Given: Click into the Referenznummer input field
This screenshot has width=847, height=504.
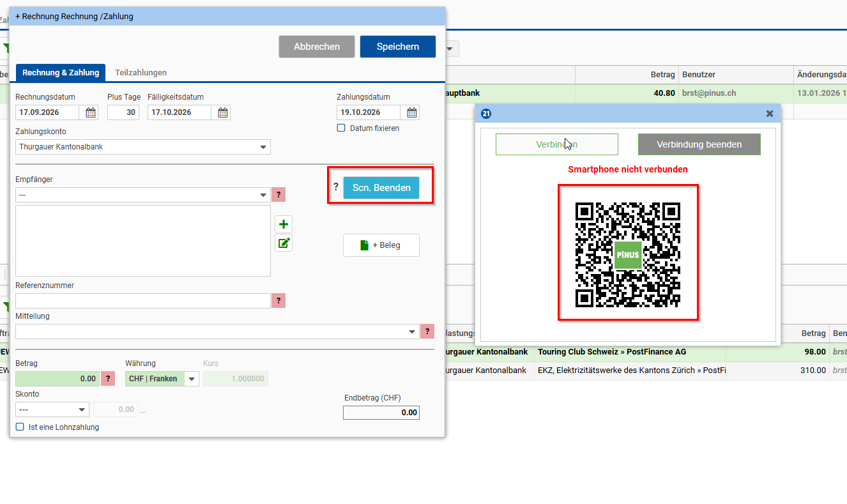Looking at the screenshot, I should pyautogui.click(x=143, y=300).
